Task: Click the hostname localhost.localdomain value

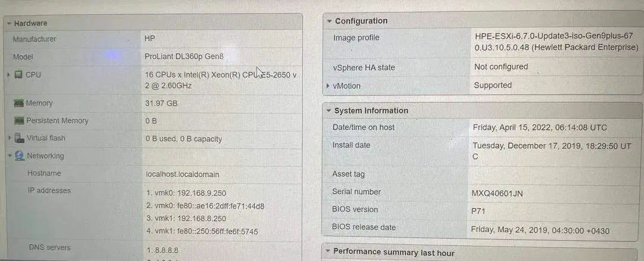Action: tap(182, 175)
